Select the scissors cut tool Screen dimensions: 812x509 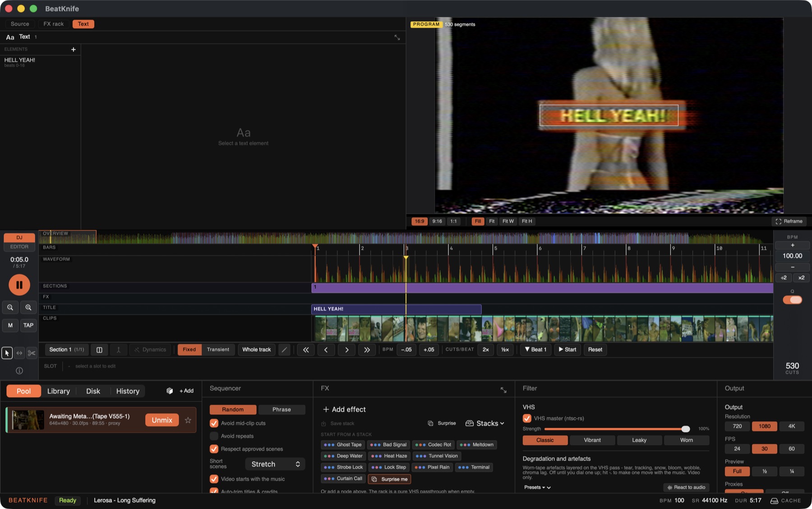pos(32,353)
